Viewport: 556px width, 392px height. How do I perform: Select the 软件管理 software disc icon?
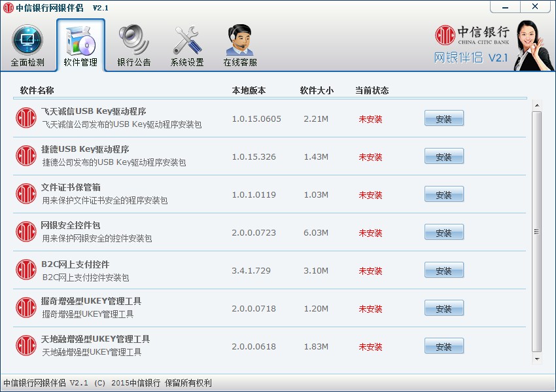pyautogui.click(x=80, y=40)
